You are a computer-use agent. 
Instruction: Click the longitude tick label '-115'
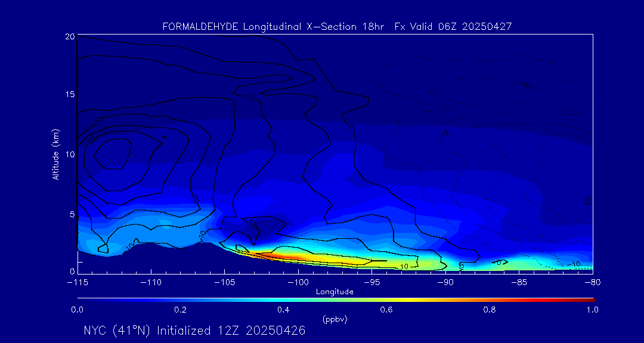(78, 283)
